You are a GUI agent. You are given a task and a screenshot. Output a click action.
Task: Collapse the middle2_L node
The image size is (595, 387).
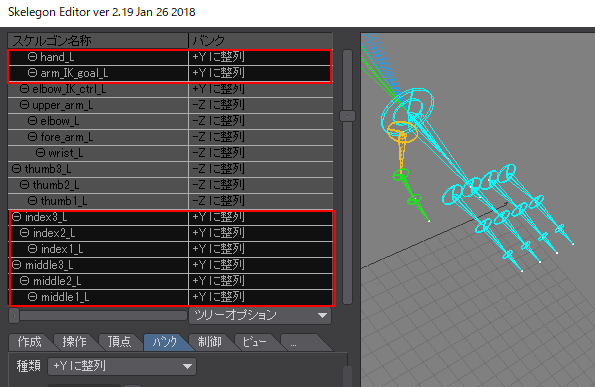click(x=24, y=281)
